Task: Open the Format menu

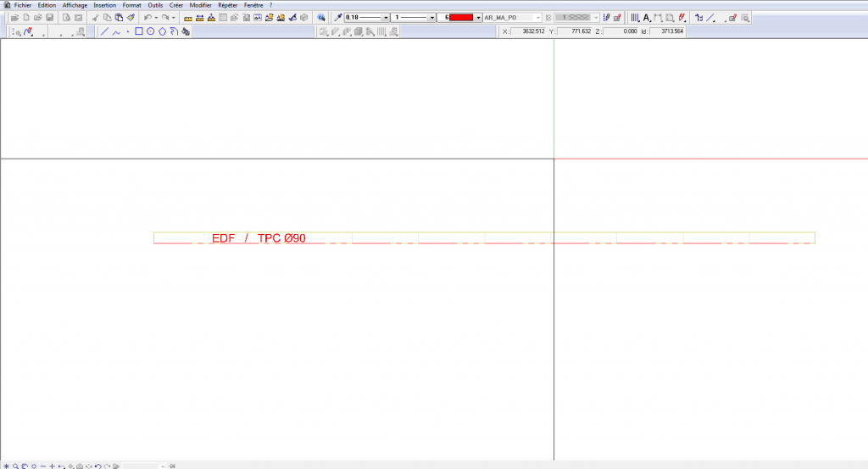Action: pos(131,5)
